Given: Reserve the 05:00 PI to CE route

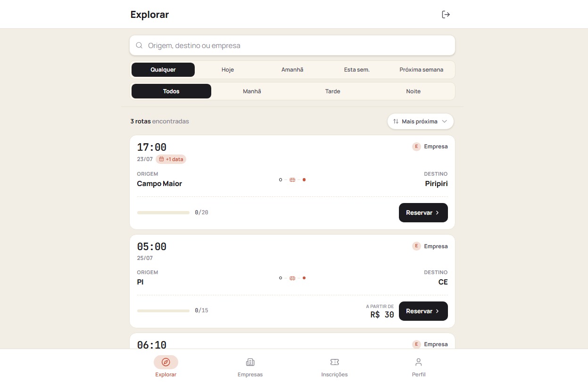Looking at the screenshot, I should click(x=423, y=311).
